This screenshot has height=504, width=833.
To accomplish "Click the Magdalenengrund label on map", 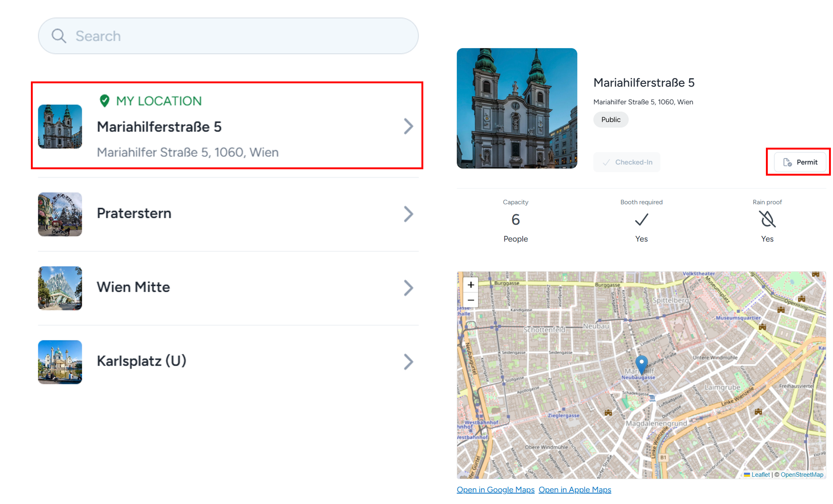I will pyautogui.click(x=656, y=423).
